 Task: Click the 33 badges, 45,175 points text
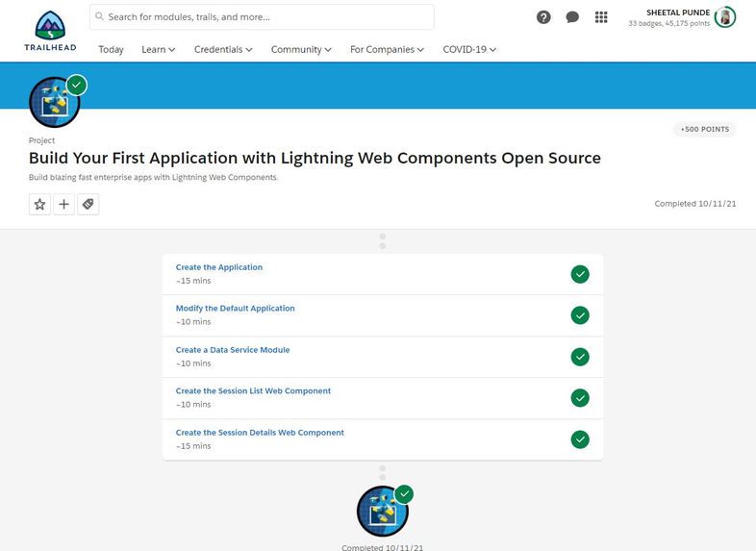coord(668,23)
